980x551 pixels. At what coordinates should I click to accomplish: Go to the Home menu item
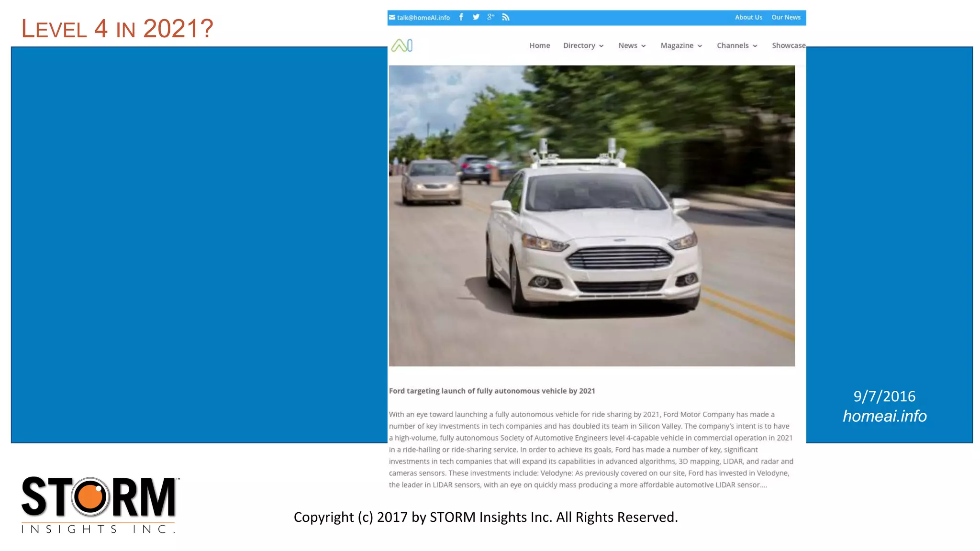coord(539,45)
